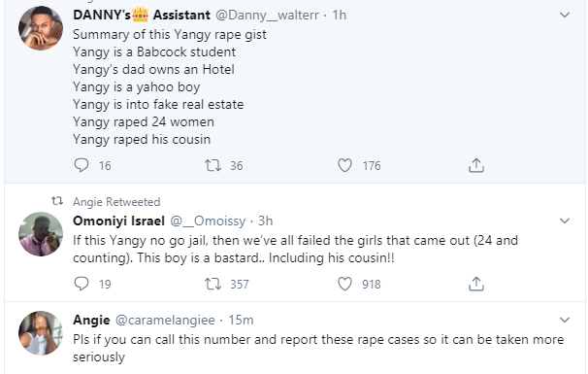
Task: Open the @Danny__walterr handle link
Action: (267, 15)
